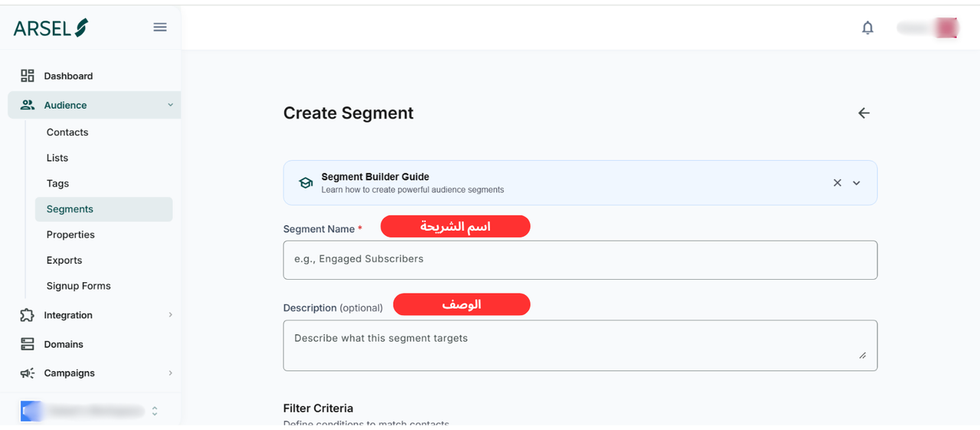
Task: Click the Integration puzzle icon
Action: pyautogui.click(x=28, y=315)
